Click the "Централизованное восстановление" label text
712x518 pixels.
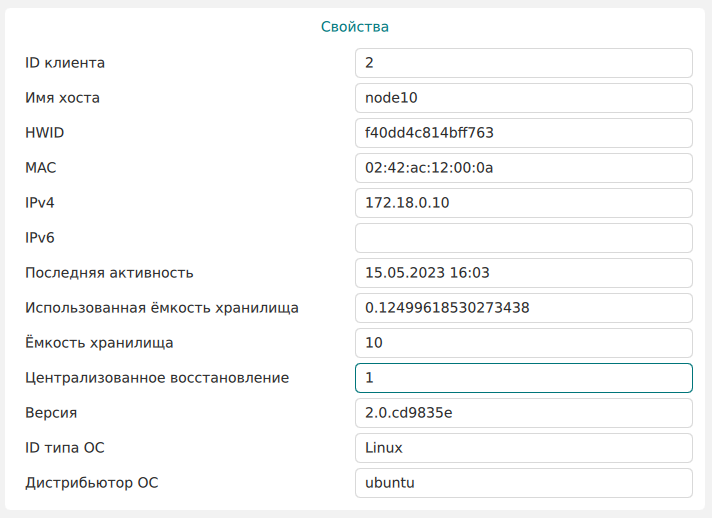(157, 378)
